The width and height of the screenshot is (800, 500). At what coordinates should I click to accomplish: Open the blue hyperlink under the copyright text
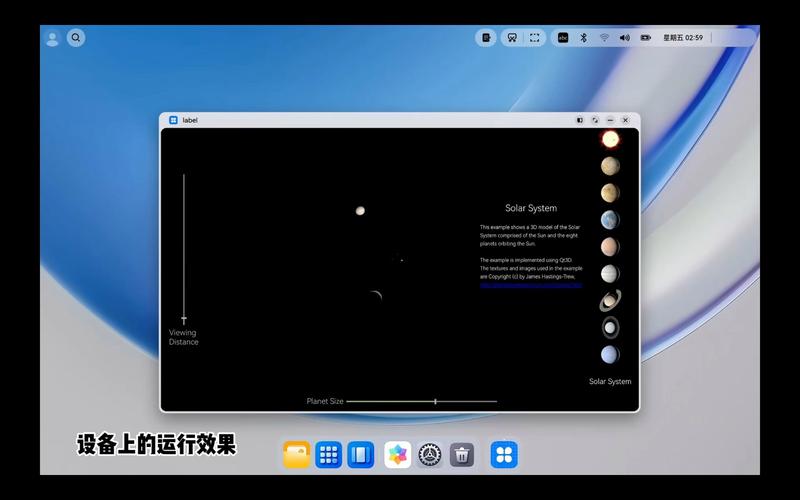531,285
